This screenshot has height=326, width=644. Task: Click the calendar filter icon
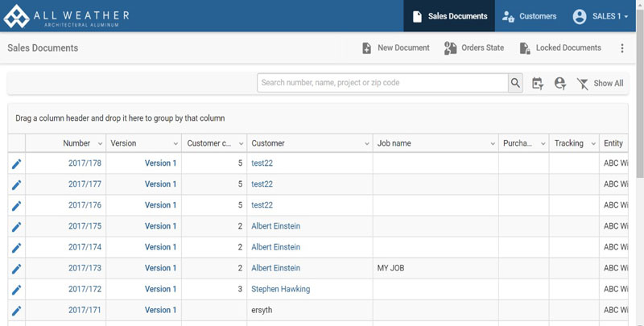pyautogui.click(x=538, y=83)
